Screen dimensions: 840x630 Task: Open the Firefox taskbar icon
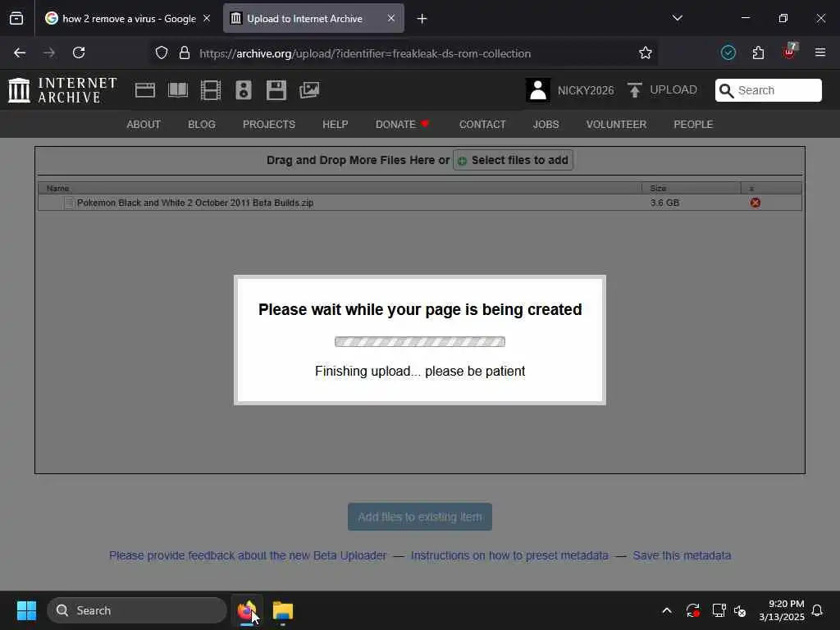click(246, 610)
